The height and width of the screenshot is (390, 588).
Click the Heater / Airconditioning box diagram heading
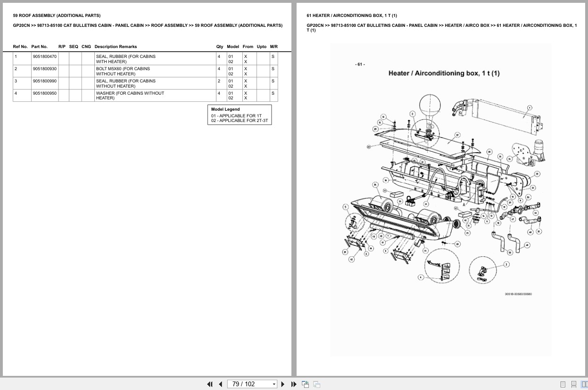click(x=444, y=73)
